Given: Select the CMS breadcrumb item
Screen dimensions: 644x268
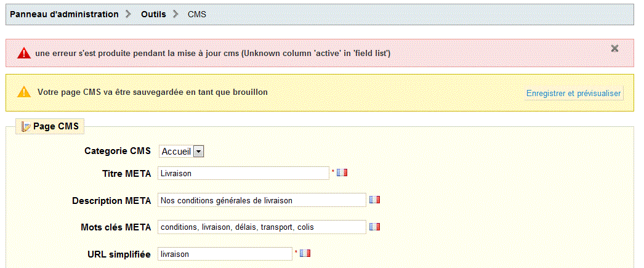Looking at the screenshot, I should pos(197,14).
